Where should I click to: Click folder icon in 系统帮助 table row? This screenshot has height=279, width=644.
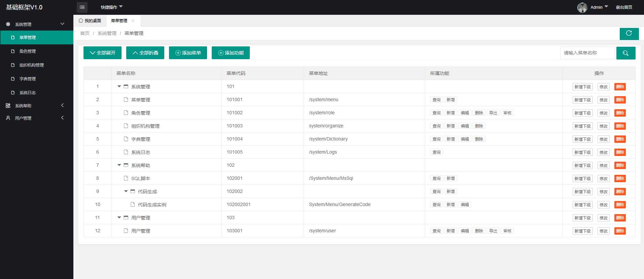(126, 165)
